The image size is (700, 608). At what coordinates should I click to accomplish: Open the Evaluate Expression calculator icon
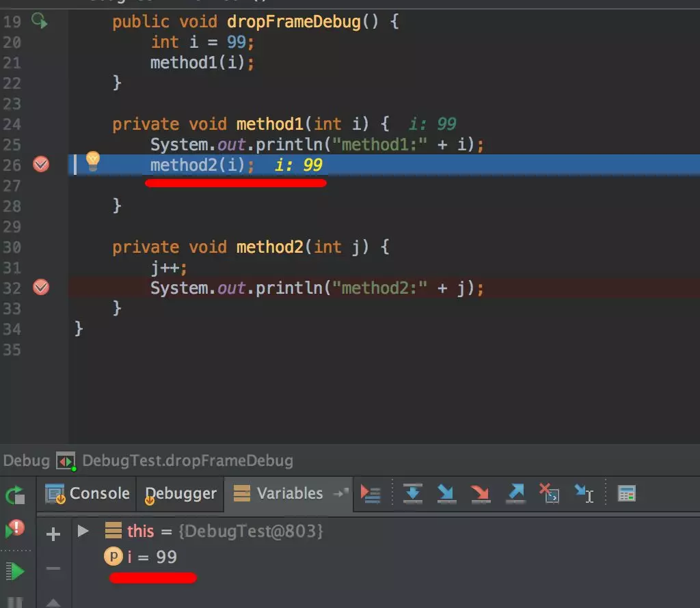627,494
